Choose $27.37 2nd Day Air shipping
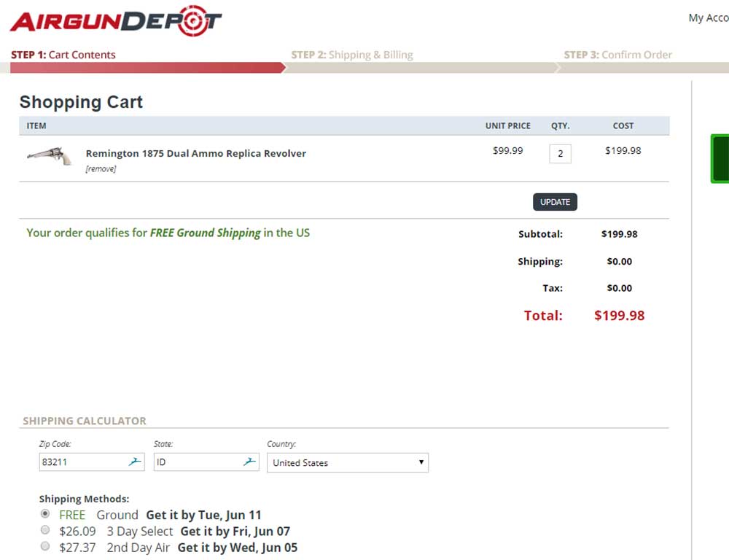The width and height of the screenshot is (729, 560). click(45, 546)
